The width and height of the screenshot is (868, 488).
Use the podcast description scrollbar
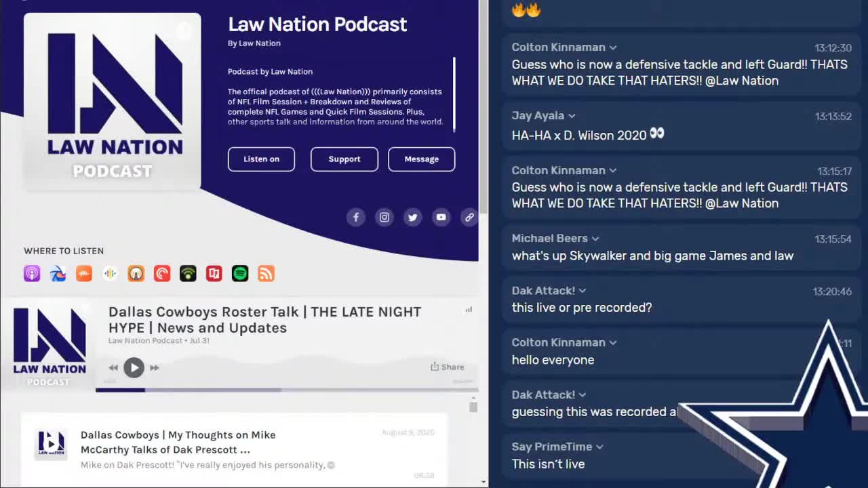click(454, 94)
